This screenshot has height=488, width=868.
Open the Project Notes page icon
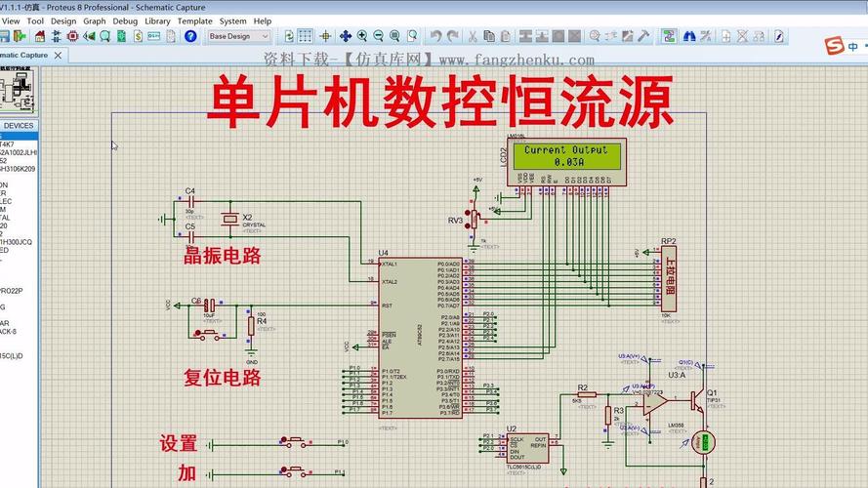[x=171, y=36]
